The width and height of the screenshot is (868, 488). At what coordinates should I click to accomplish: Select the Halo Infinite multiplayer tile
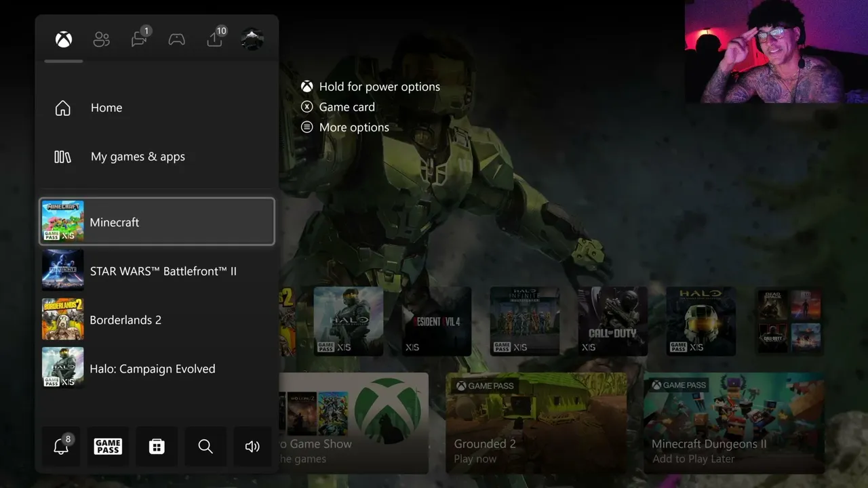(525, 321)
